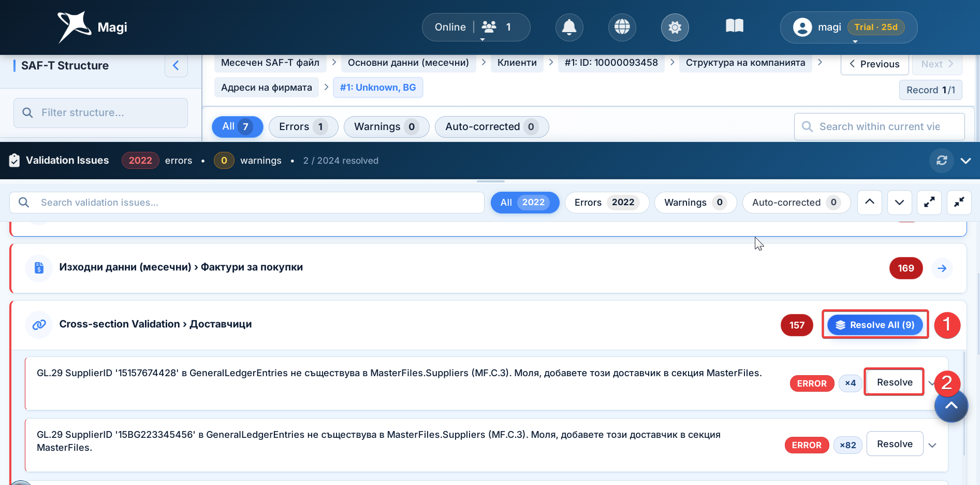Show only Errors 2022 issues
Viewport: 980px width, 485px height.
coord(607,202)
